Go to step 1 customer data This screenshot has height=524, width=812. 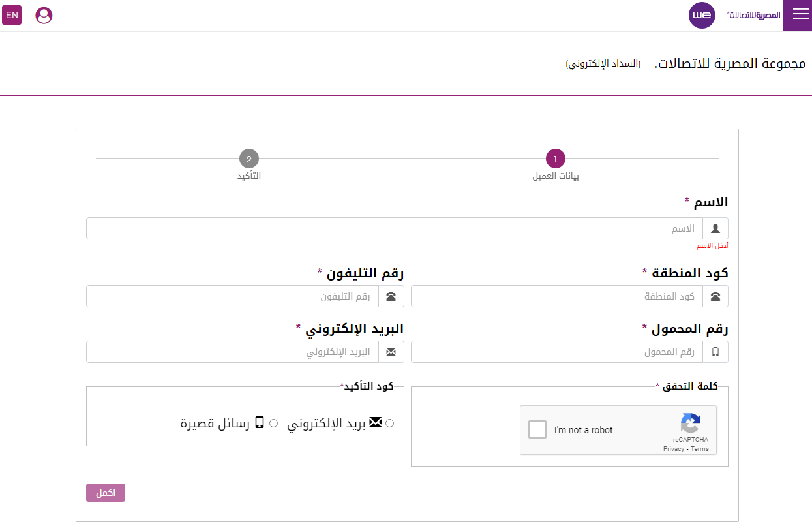(x=555, y=159)
